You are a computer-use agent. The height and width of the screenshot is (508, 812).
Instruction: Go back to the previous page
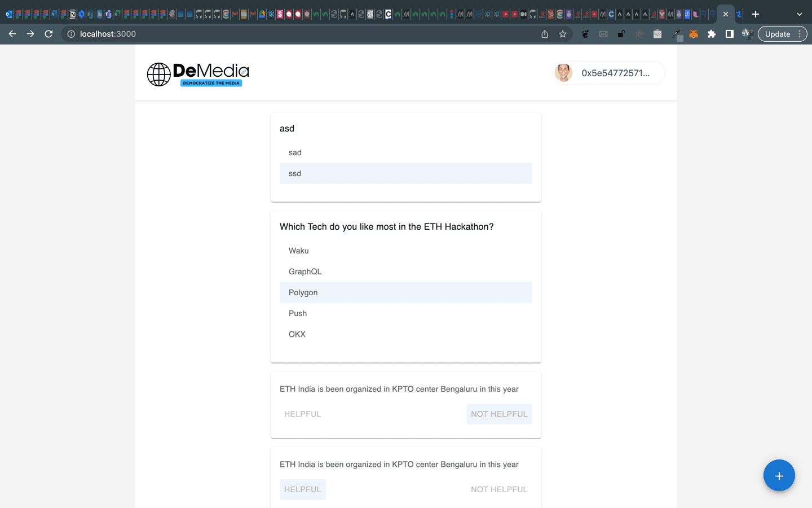pyautogui.click(x=12, y=34)
